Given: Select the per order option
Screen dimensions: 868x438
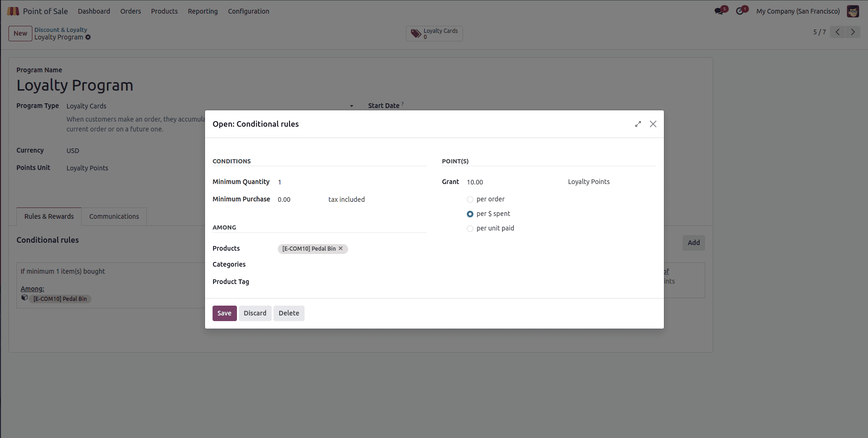Looking at the screenshot, I should (470, 200).
